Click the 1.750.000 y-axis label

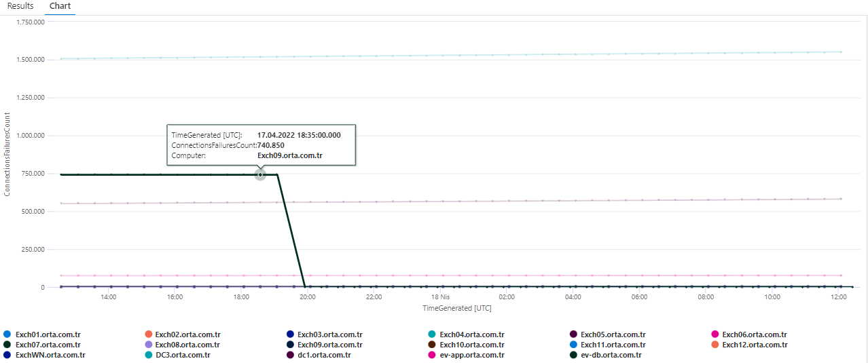click(x=31, y=22)
